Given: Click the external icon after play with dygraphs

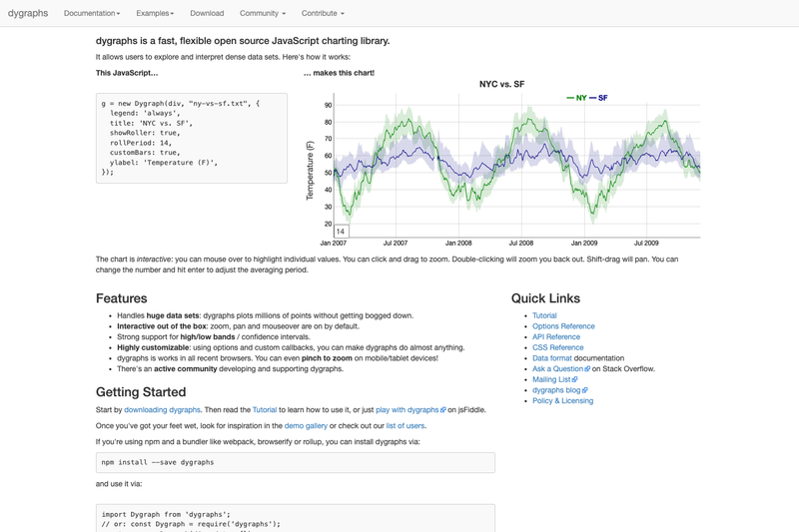Looking at the screenshot, I should pyautogui.click(x=442, y=410).
